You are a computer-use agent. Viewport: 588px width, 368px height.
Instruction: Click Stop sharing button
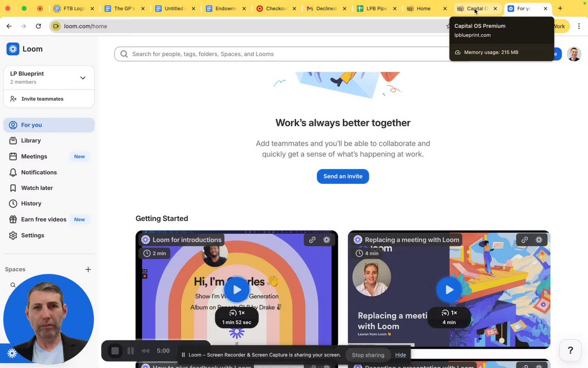(x=368, y=355)
